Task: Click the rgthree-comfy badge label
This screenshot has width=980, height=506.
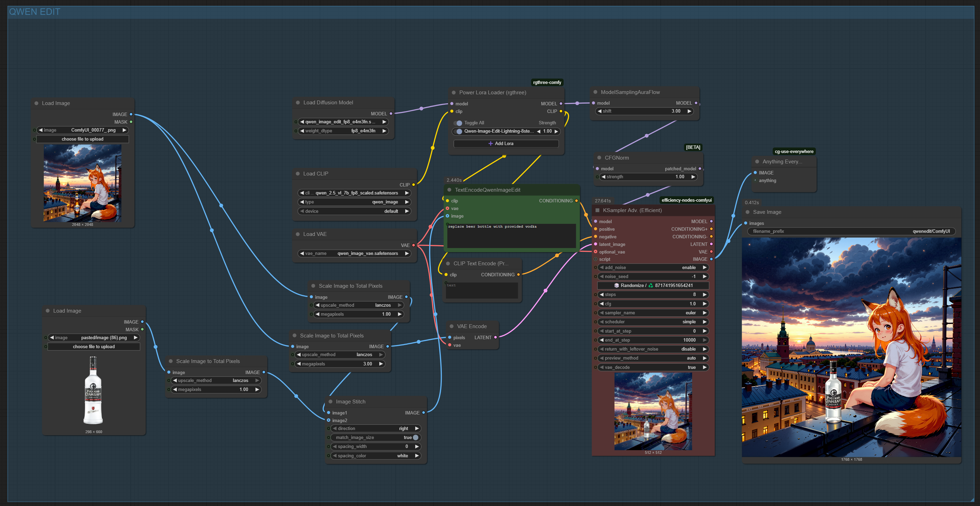Action: pos(547,83)
